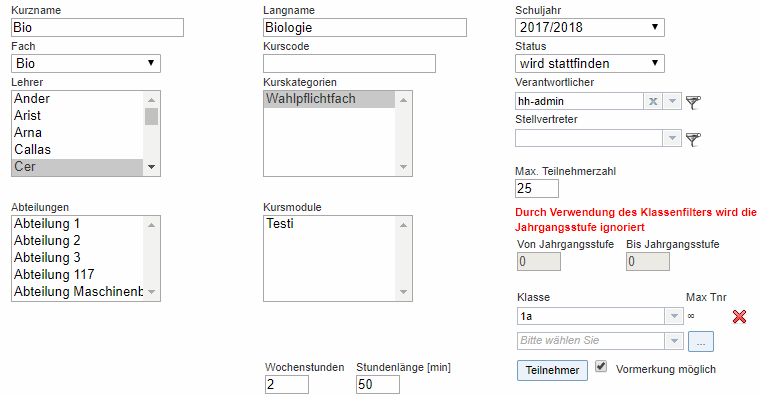The height and width of the screenshot is (397, 759).
Task: Select Arist in Lehrer list
Action: (77, 116)
